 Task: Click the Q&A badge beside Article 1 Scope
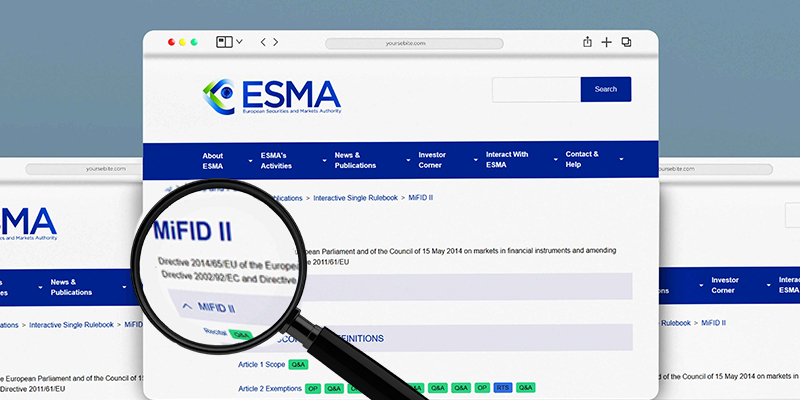tap(298, 365)
